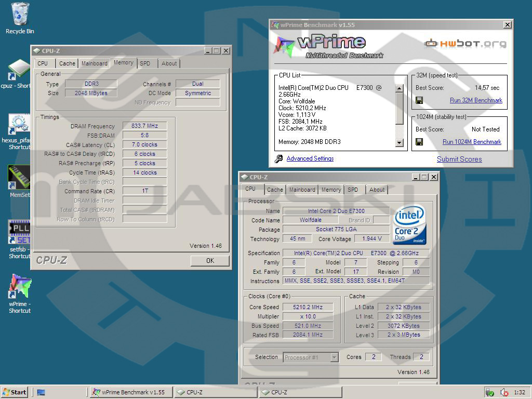Switch to Cache tab in Memory CPU-Z window

(x=67, y=63)
